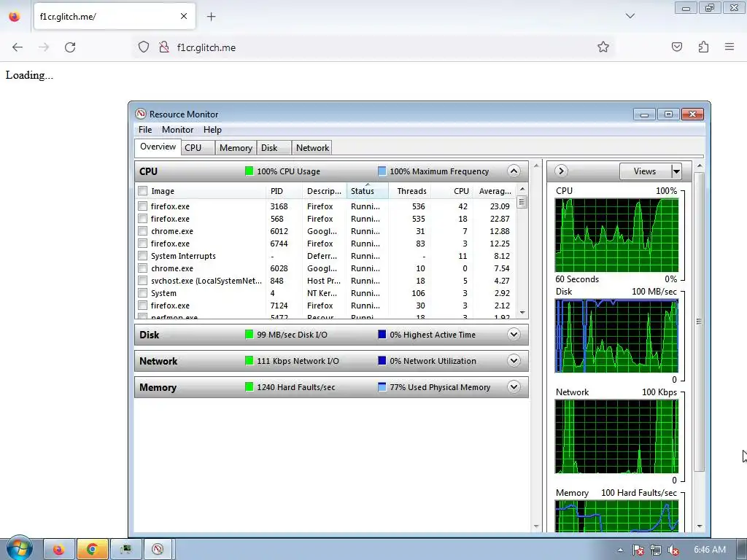747x560 pixels.
Task: Close the f1cr.glitch.me tab
Action: (x=184, y=16)
